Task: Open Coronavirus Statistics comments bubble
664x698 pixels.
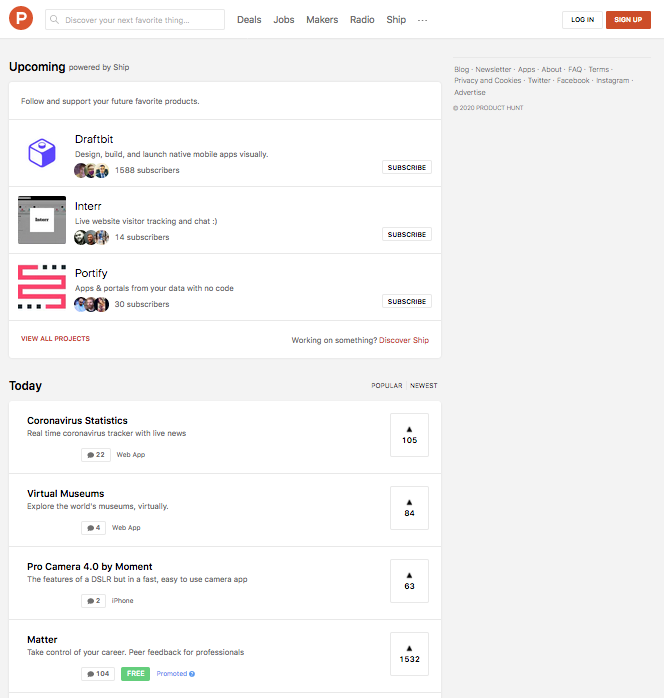Action: click(x=96, y=455)
